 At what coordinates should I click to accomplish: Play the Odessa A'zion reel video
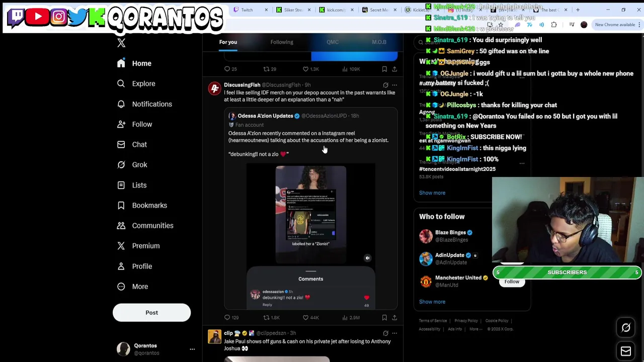310,215
